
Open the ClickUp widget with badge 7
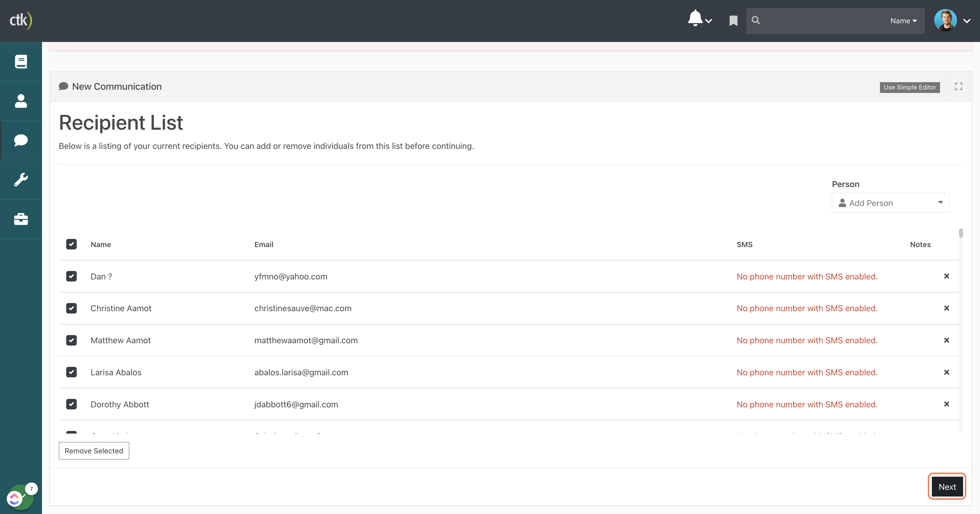pyautogui.click(x=21, y=497)
